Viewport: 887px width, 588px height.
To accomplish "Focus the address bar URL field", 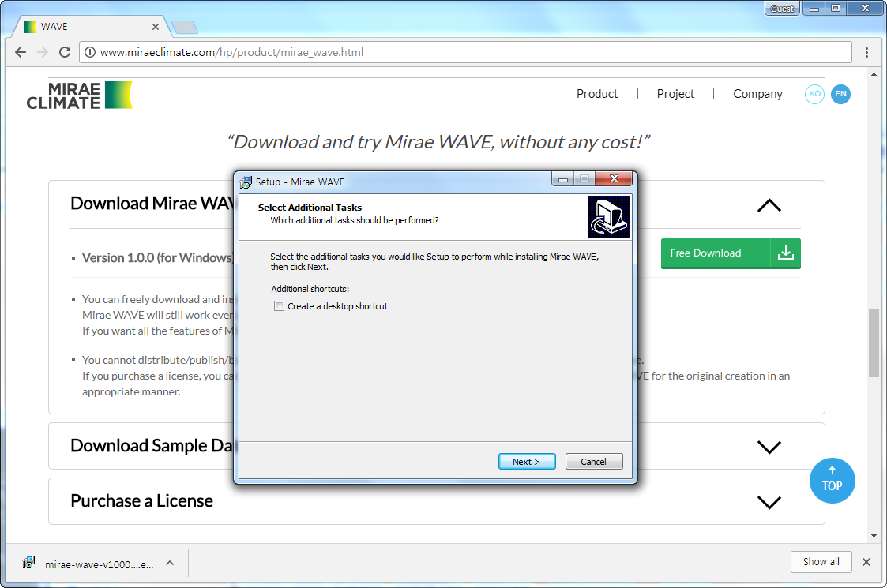I will (465, 52).
